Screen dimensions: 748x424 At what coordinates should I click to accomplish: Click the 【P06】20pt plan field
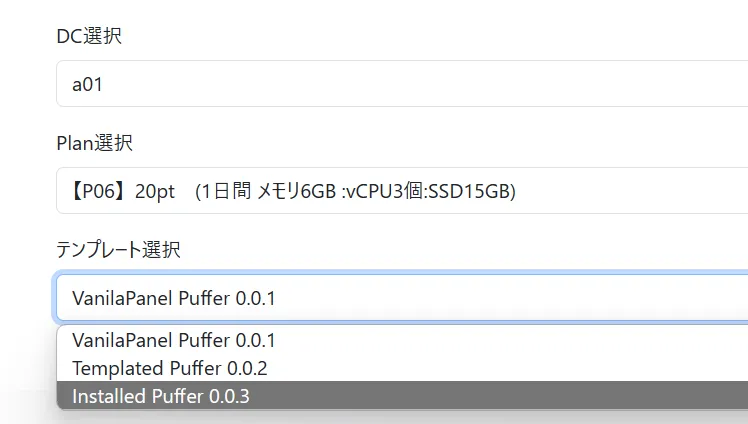coord(400,191)
